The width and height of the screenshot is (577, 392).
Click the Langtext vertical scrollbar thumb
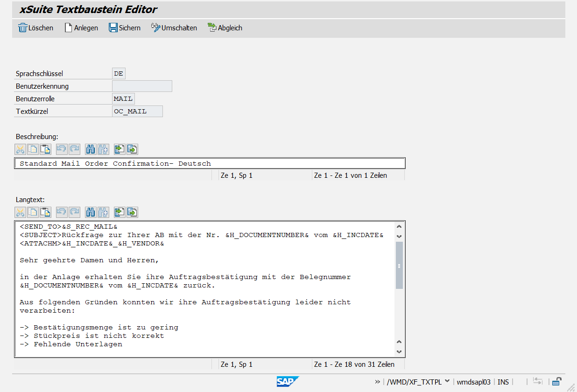[x=399, y=265]
